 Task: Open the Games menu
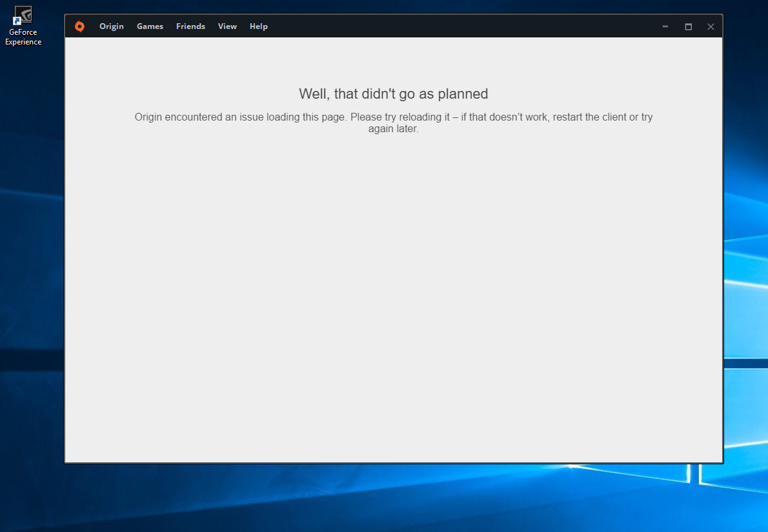coord(150,26)
